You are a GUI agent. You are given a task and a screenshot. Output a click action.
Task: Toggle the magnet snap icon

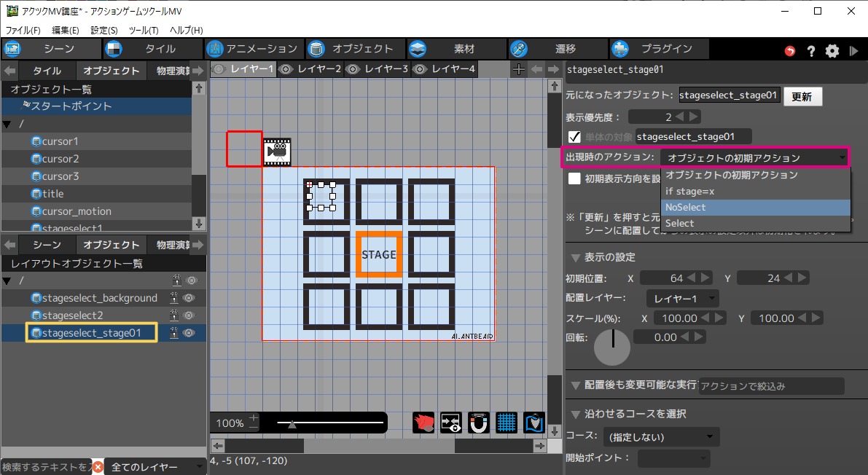(x=479, y=423)
